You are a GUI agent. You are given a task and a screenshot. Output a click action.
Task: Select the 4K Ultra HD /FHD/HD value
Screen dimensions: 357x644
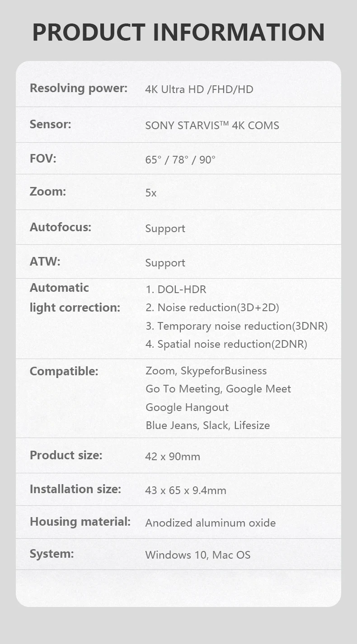point(199,89)
